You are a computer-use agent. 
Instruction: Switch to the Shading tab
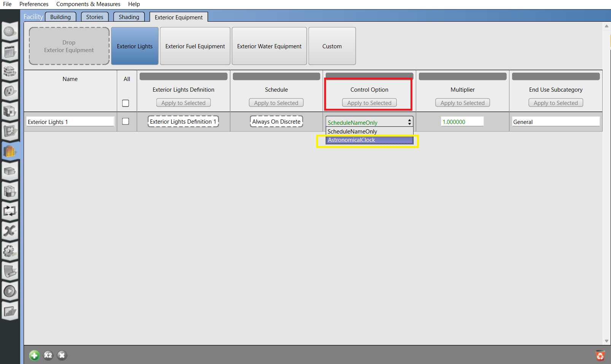tap(129, 17)
